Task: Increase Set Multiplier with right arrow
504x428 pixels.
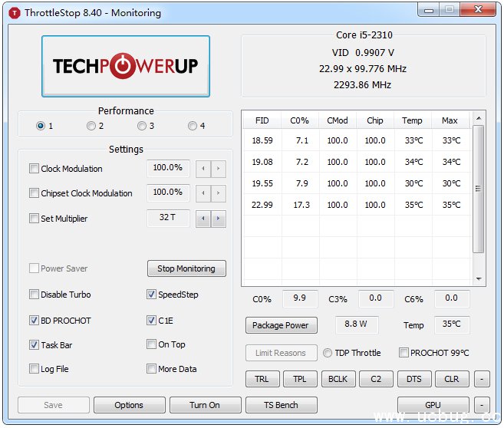Action: tap(219, 219)
